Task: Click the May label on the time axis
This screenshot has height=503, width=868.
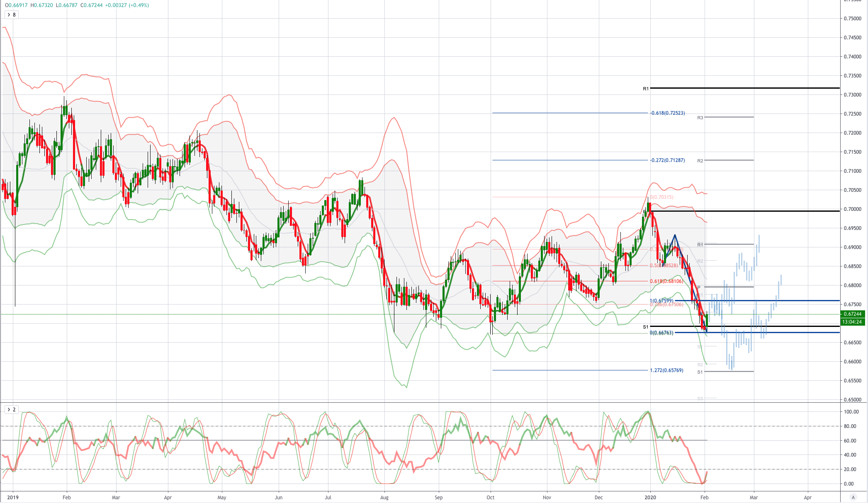Action: (222, 498)
